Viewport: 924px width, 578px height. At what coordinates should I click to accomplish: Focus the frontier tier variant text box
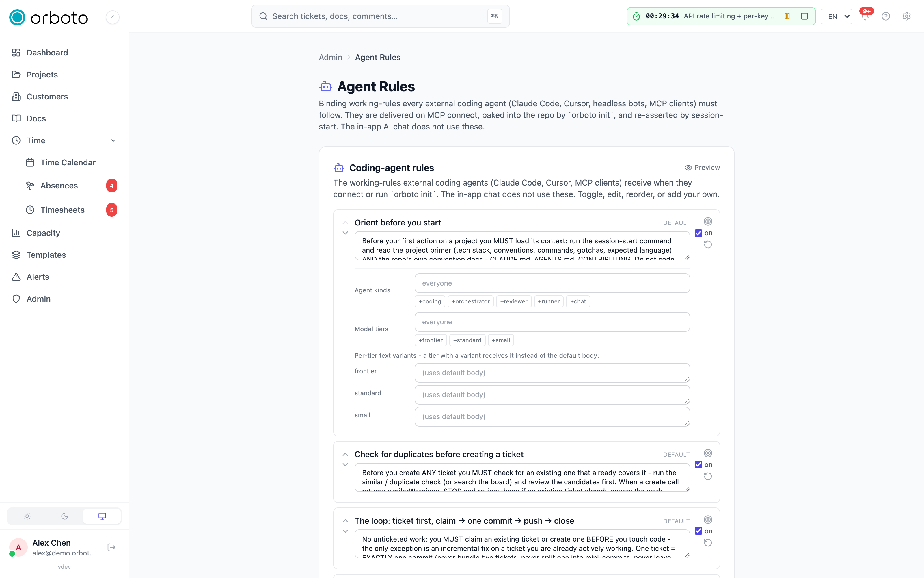point(552,373)
